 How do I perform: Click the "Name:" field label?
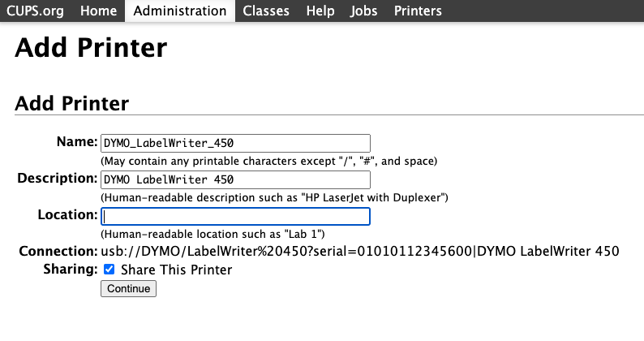click(77, 142)
